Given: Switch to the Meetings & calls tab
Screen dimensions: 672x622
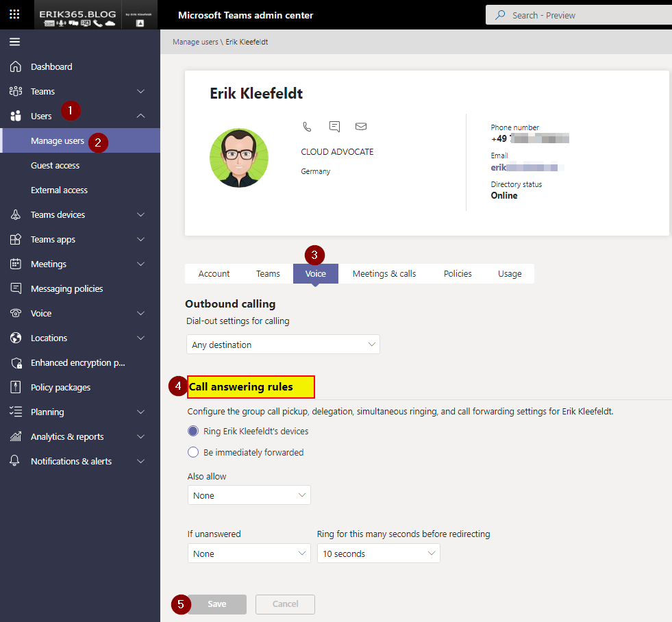Looking at the screenshot, I should point(384,273).
